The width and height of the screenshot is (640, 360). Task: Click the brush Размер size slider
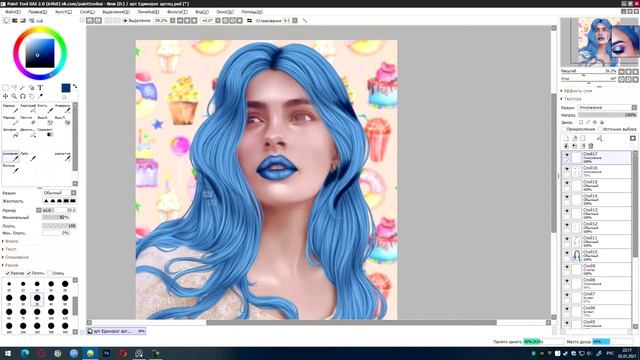click(x=59, y=210)
